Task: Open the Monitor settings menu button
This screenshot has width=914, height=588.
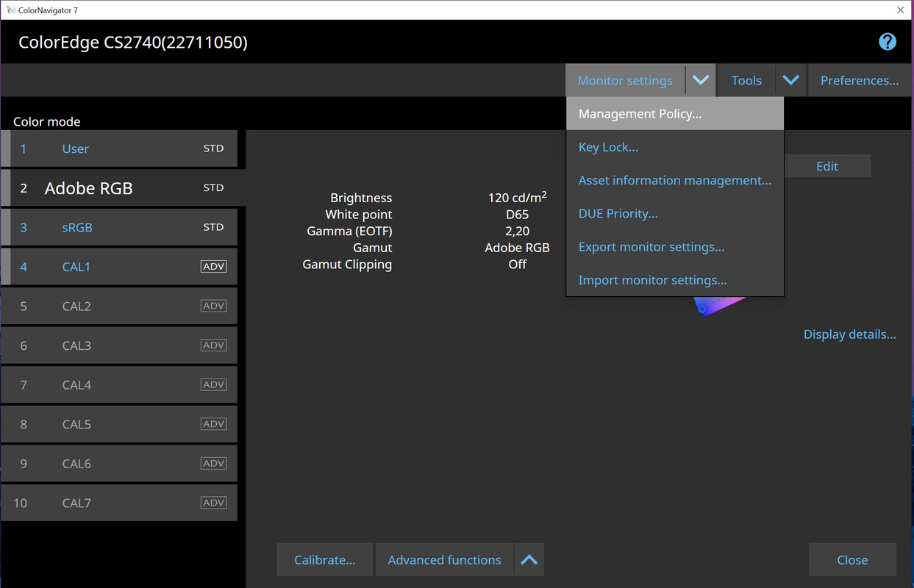Action: pos(625,80)
